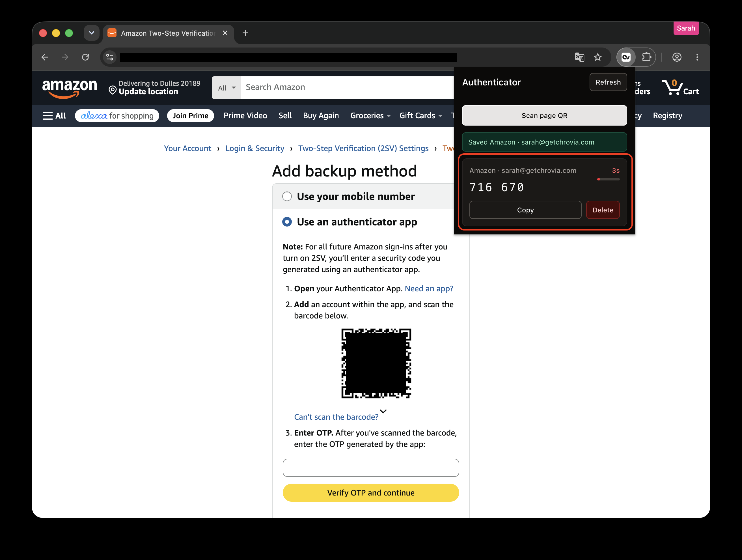Open Alexa for shopping
Screen dimensions: 742x560
[117, 116]
